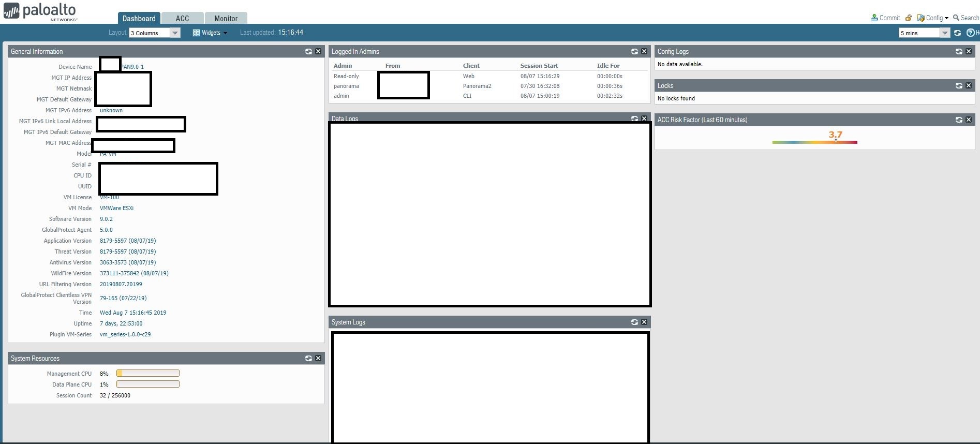Refresh the System Resources widget

(308, 359)
